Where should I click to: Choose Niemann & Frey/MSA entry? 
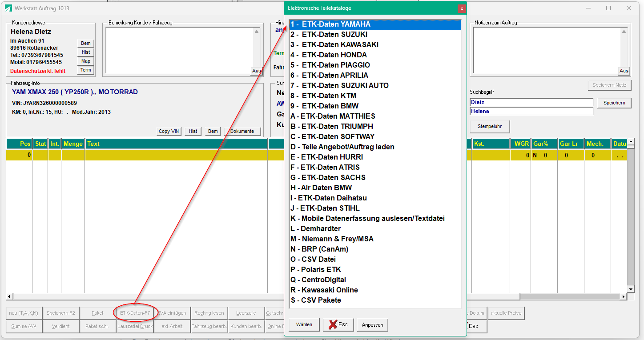375,239
